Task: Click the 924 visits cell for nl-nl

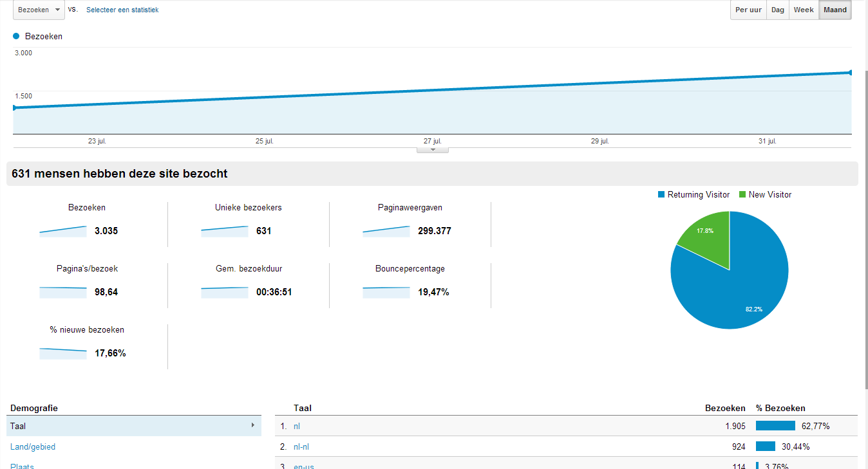Action: click(738, 446)
